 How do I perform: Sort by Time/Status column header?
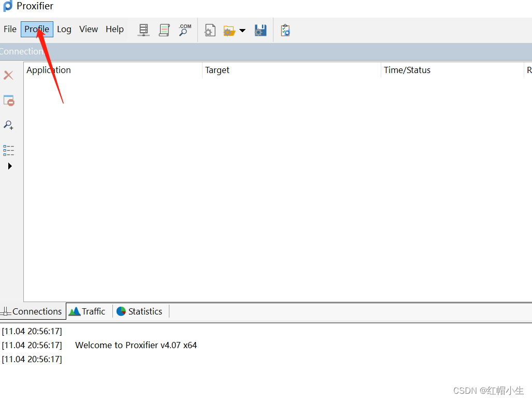coord(452,70)
